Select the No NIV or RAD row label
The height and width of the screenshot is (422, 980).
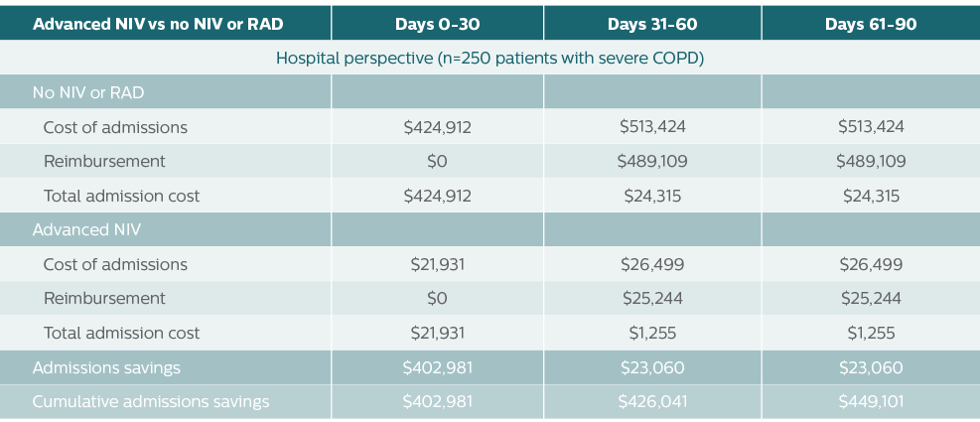(x=88, y=92)
